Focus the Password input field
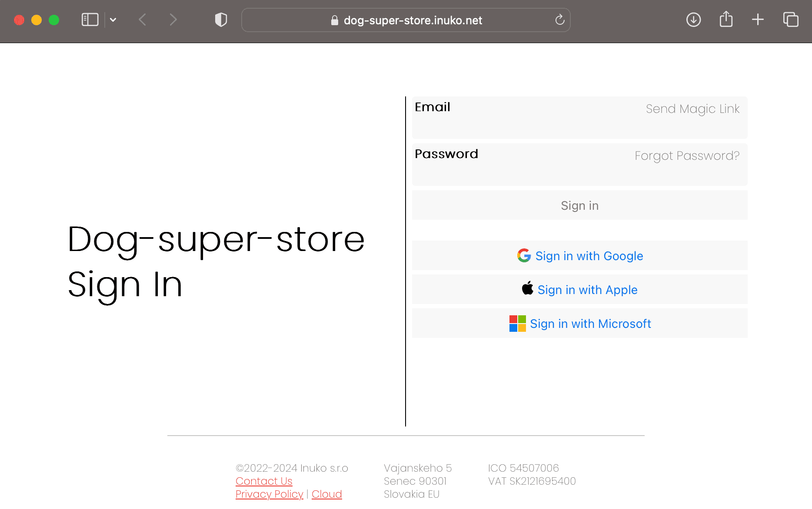 [x=580, y=165]
